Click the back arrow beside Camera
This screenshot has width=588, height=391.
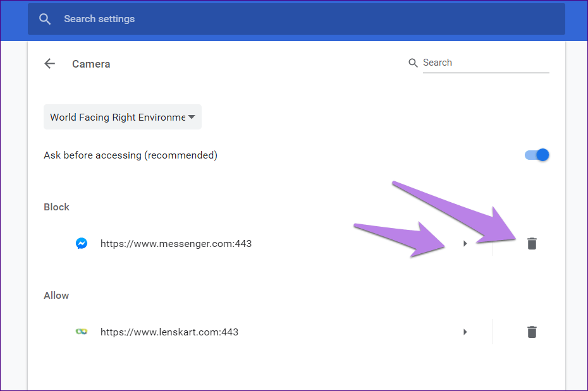coord(50,64)
